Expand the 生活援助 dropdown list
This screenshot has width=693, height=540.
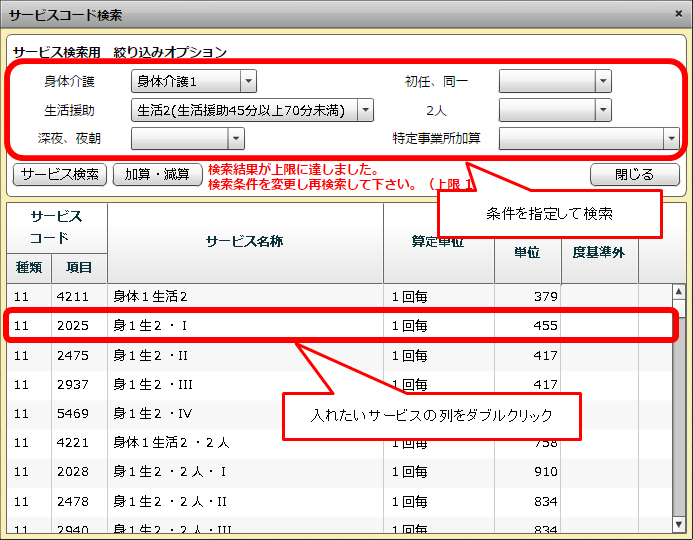click(365, 110)
